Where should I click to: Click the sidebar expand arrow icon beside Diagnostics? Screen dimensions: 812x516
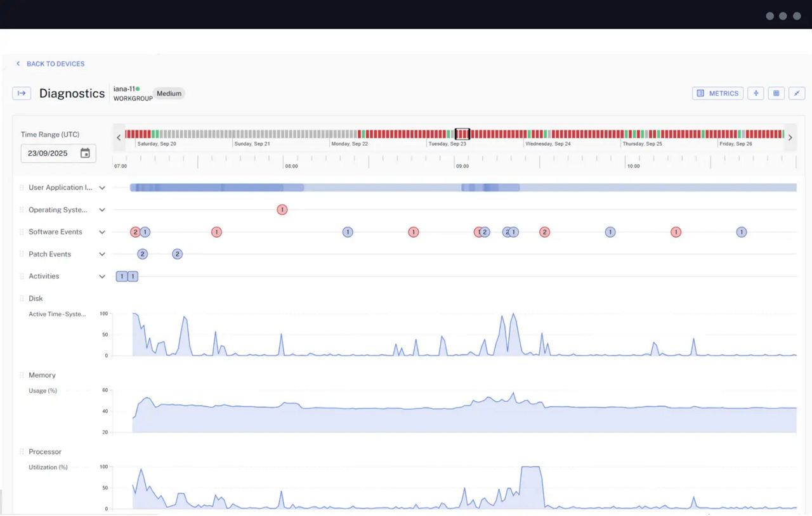22,93
